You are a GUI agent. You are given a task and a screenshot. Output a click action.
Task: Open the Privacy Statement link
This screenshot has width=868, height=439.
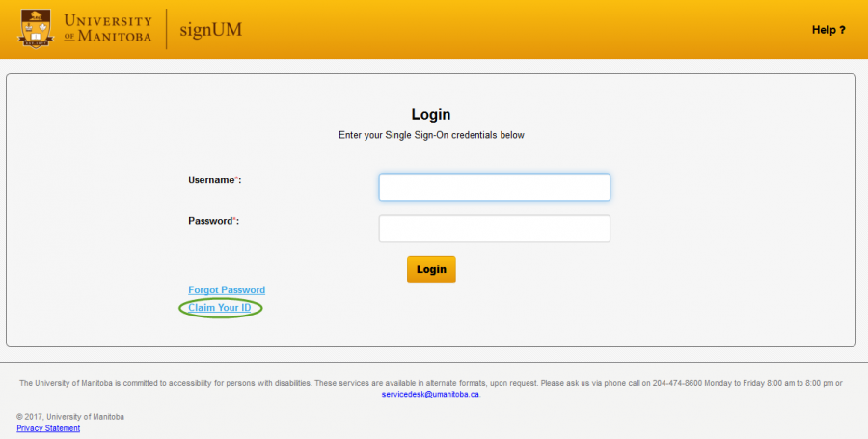point(48,428)
